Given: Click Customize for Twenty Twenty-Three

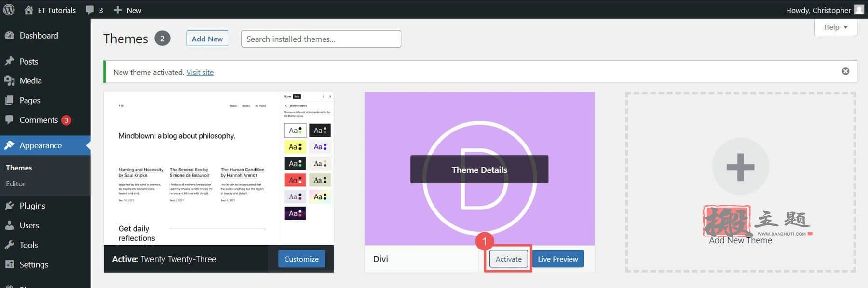Looking at the screenshot, I should [x=301, y=259].
